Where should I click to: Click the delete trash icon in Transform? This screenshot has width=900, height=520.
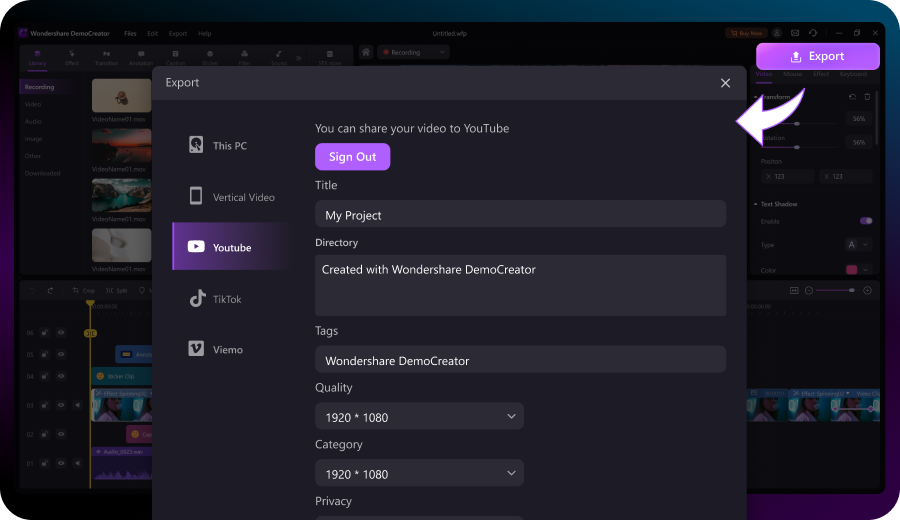click(867, 97)
